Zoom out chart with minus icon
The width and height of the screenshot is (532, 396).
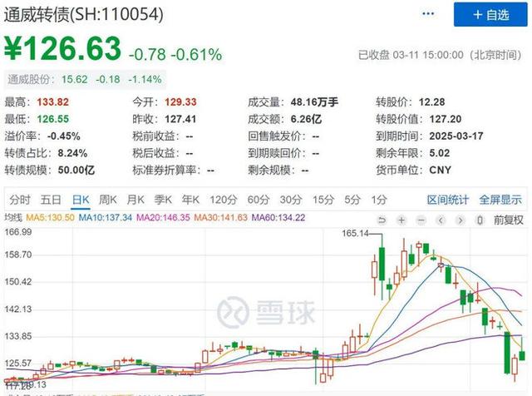pyautogui.click(x=421, y=220)
